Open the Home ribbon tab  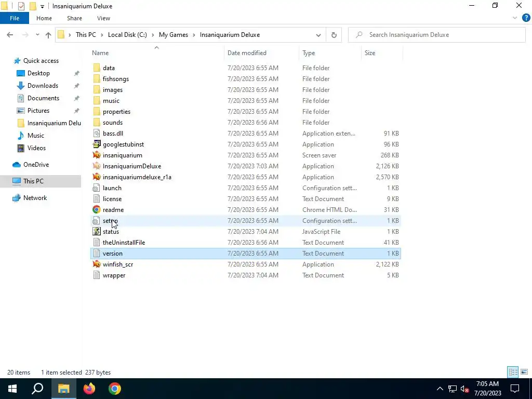click(x=44, y=18)
